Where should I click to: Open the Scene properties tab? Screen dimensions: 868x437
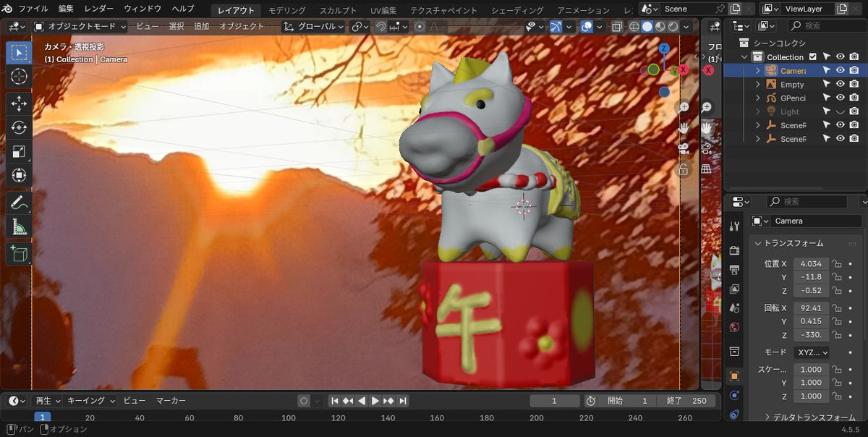(734, 308)
